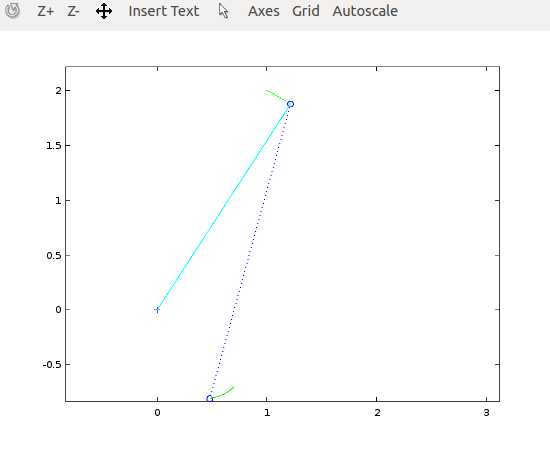
Task: Toggle the Axes visibility
Action: (264, 11)
